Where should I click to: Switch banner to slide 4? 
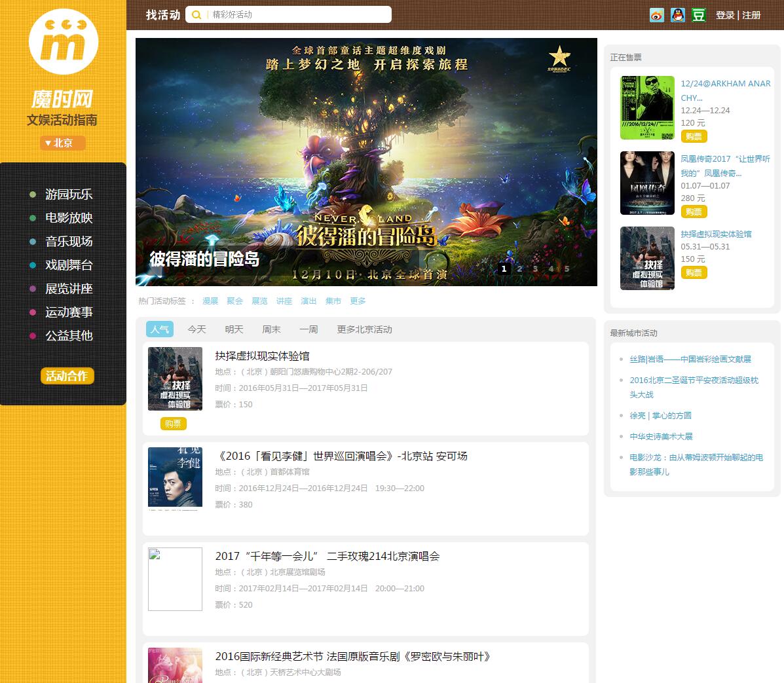pos(551,268)
